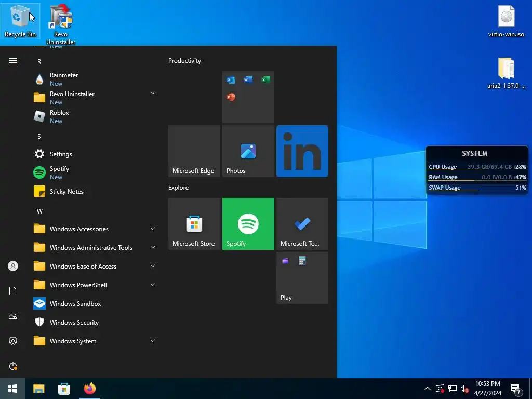Open Microsoft Store from the taskbar
This screenshot has height=399, width=532.
(x=64, y=389)
